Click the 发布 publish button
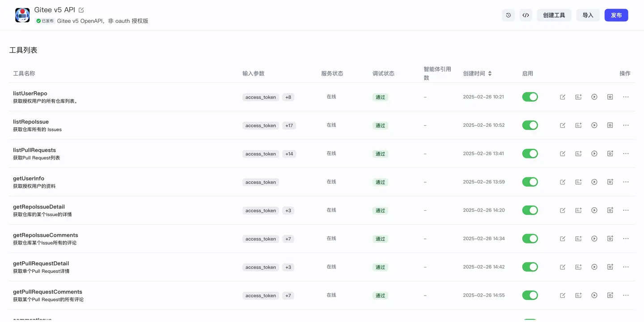The height and width of the screenshot is (322, 644). [616, 15]
